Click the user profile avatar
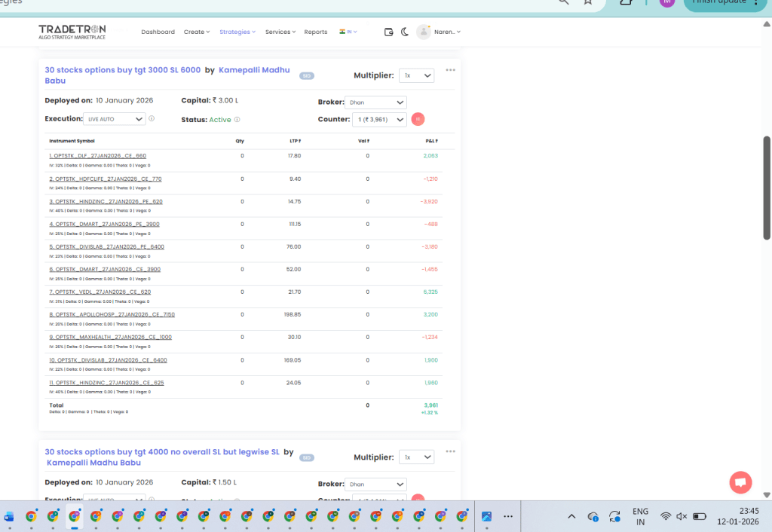This screenshot has width=772, height=532. pyautogui.click(x=424, y=32)
